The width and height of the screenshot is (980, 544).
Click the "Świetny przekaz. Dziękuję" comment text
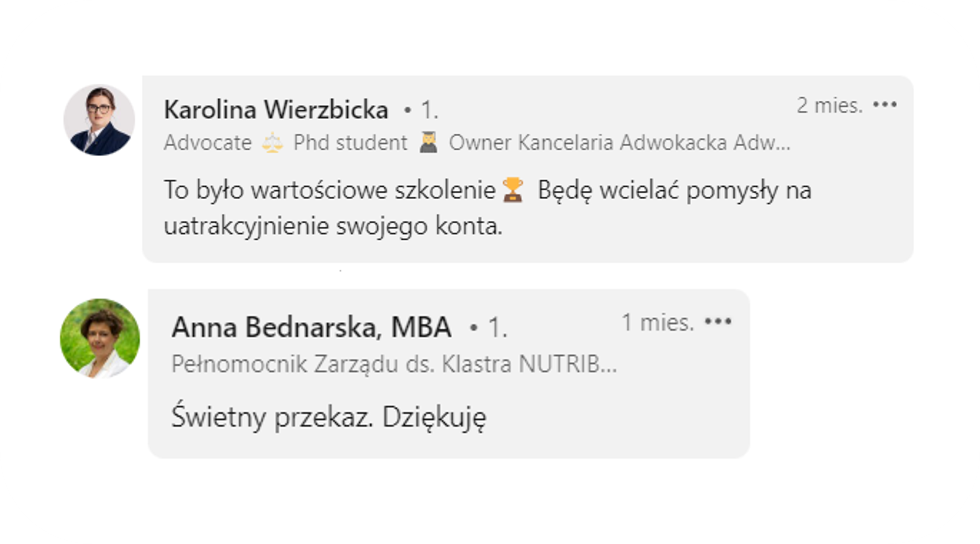click(x=329, y=417)
